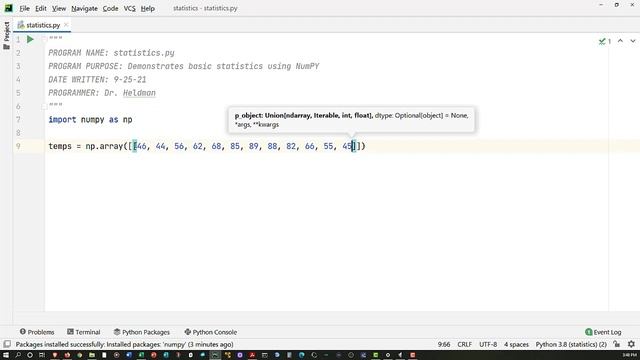
Task: Toggle tool window bars in status corner
Action: point(7,344)
